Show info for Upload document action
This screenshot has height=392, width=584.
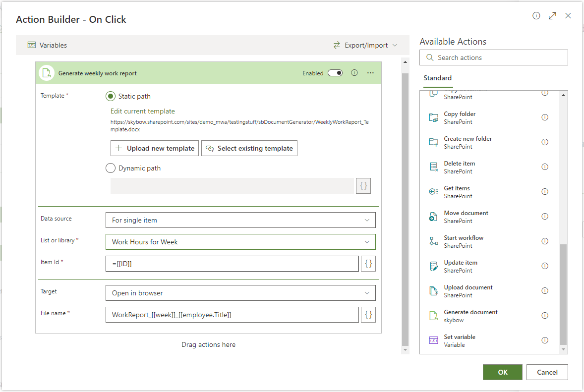(x=545, y=291)
